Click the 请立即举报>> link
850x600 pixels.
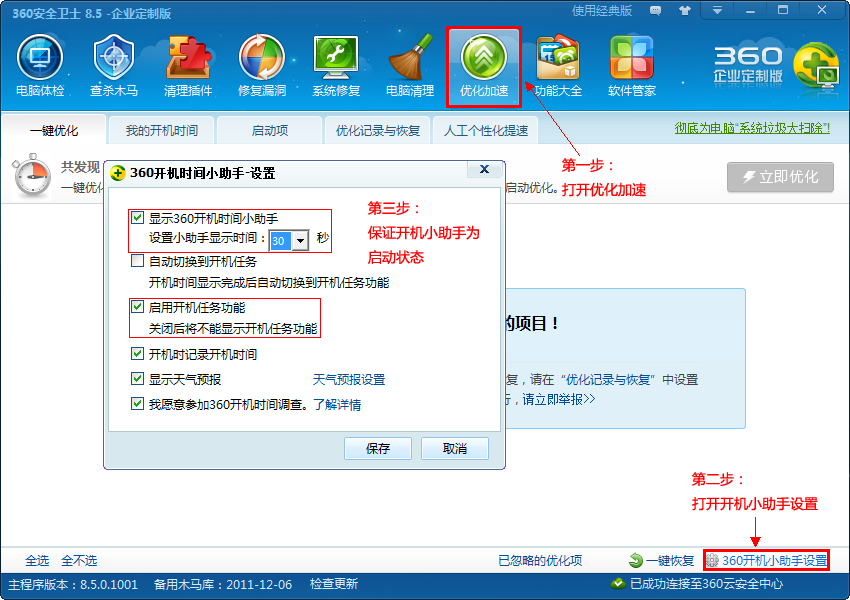coord(558,399)
